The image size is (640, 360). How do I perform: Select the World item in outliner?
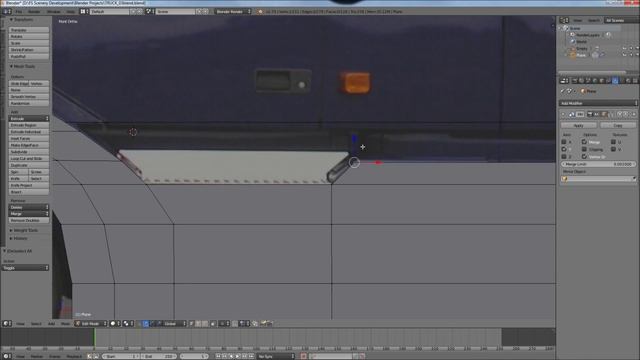pyautogui.click(x=582, y=42)
